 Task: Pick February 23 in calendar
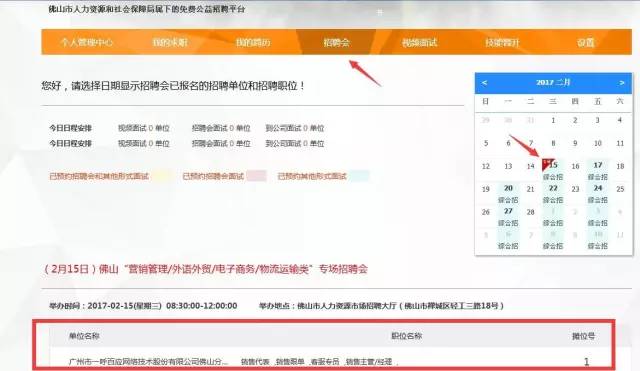click(x=575, y=189)
